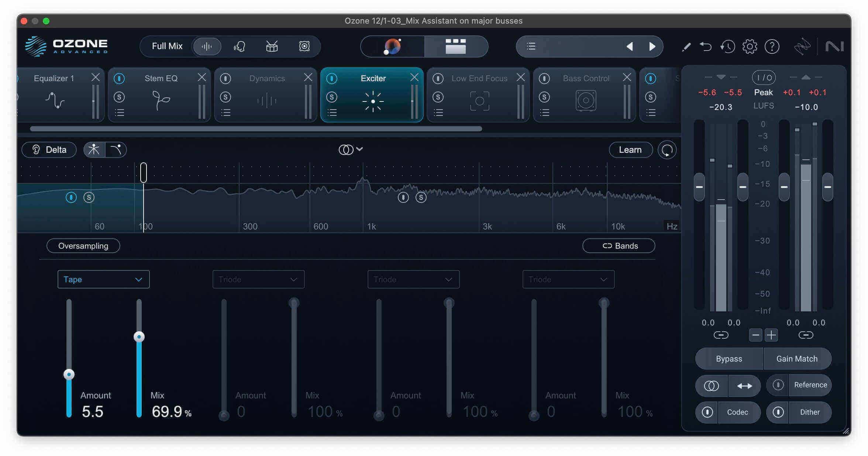Disable the Exciter module power button
The height and width of the screenshot is (456, 868).
pyautogui.click(x=332, y=78)
